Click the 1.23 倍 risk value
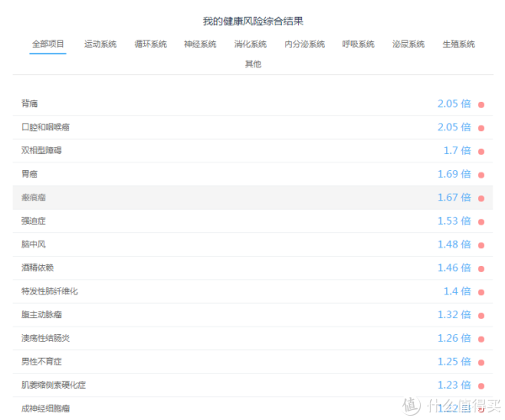Screen dimensions: 505x420 [454, 385]
